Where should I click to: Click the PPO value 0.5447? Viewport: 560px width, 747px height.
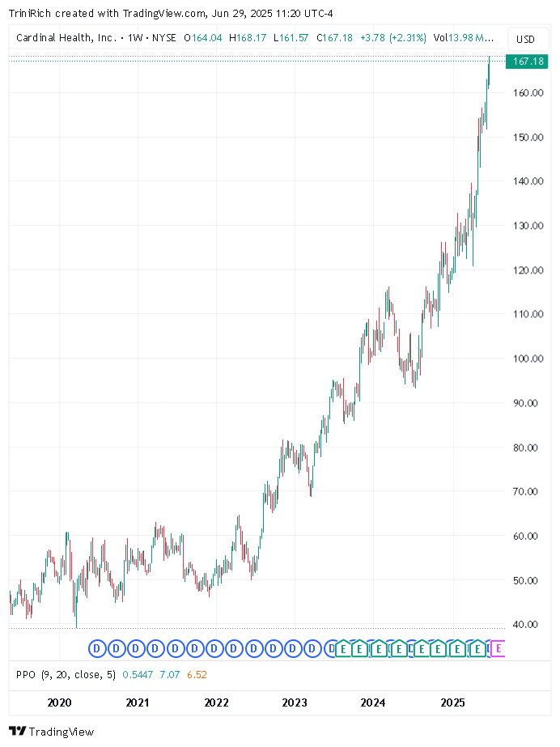138,675
